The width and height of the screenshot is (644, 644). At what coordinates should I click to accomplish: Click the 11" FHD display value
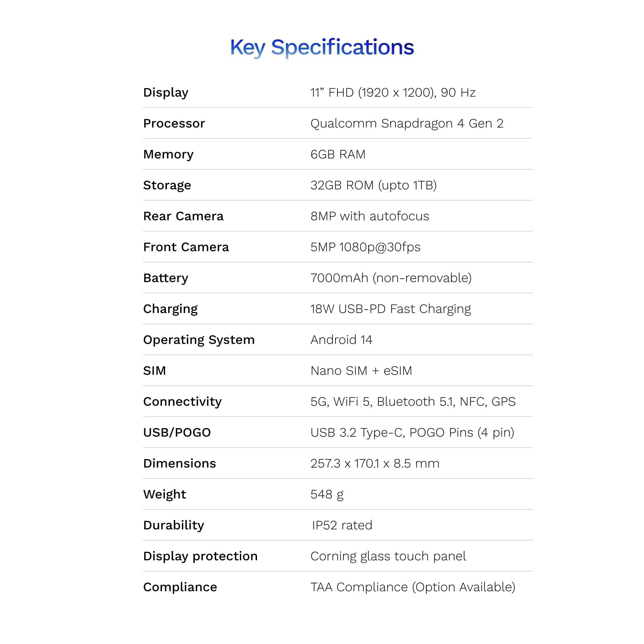pyautogui.click(x=393, y=93)
